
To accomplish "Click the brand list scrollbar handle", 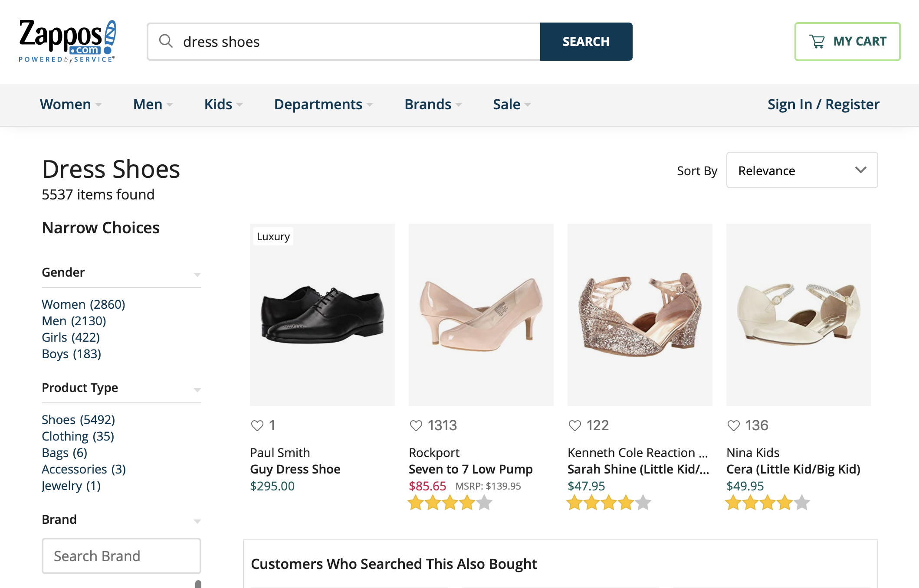I will tap(198, 584).
